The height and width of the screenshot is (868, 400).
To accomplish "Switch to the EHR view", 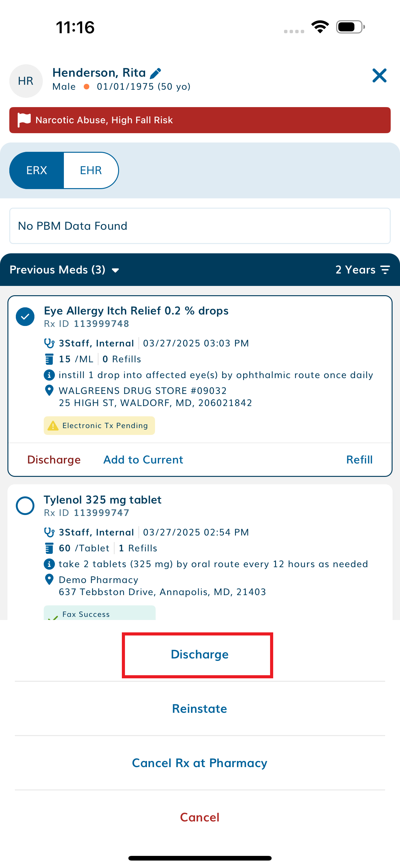I will tap(91, 170).
